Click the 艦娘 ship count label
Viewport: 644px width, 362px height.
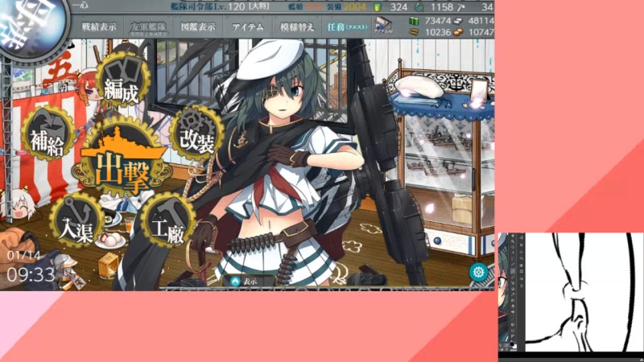point(295,6)
